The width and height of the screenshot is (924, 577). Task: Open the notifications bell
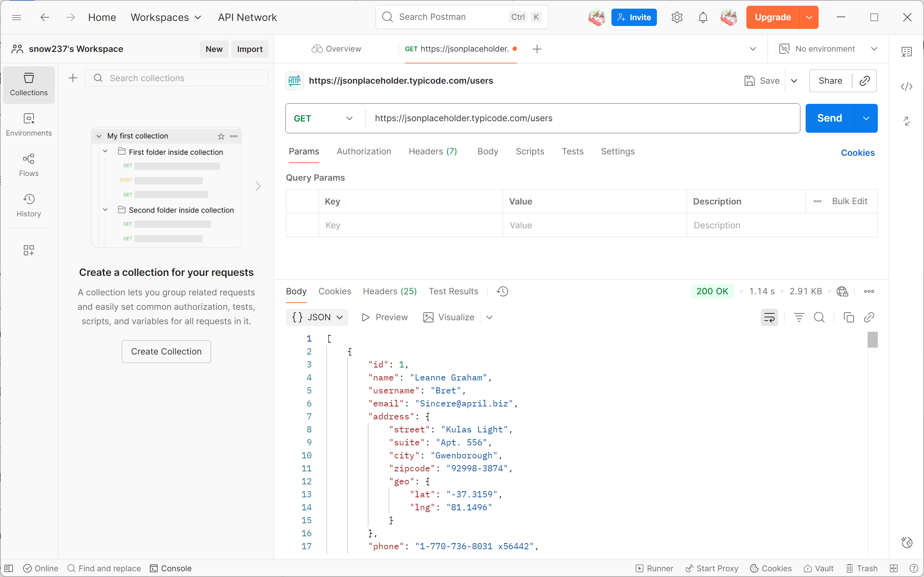pyautogui.click(x=702, y=17)
